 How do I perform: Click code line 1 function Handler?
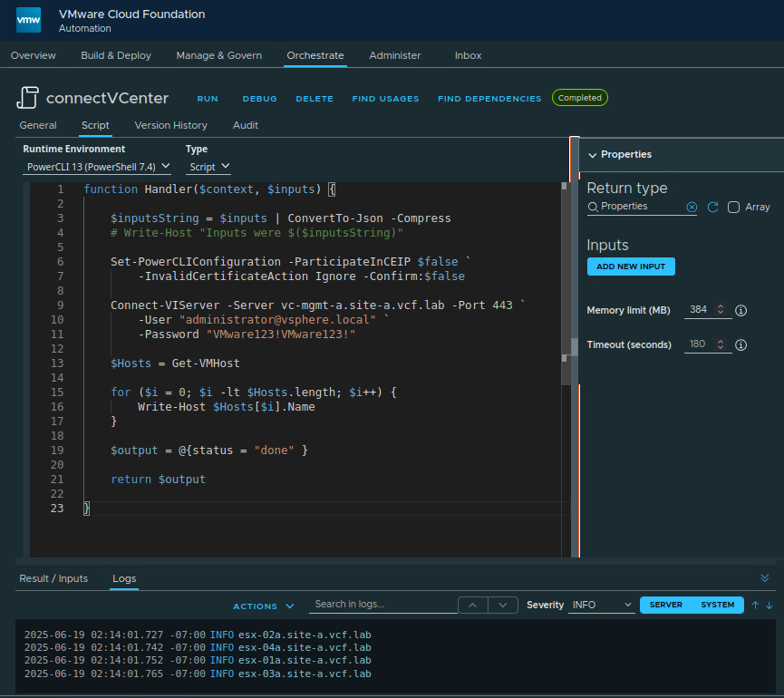click(x=209, y=189)
